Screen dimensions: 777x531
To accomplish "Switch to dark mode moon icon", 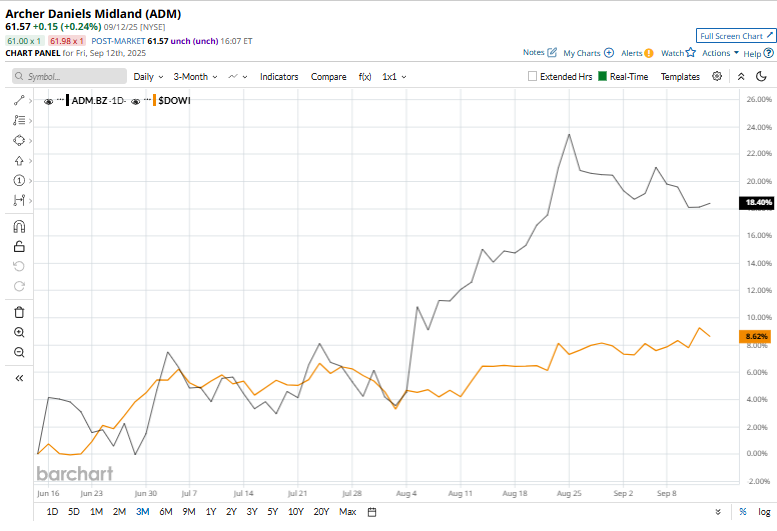I will click(x=762, y=76).
